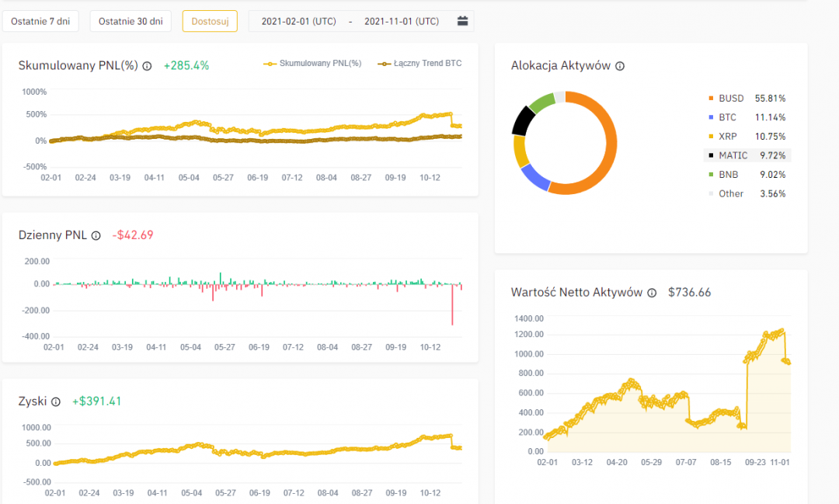This screenshot has height=504, width=839.
Task: Select Ostatnie 30 dni range
Action: point(131,21)
